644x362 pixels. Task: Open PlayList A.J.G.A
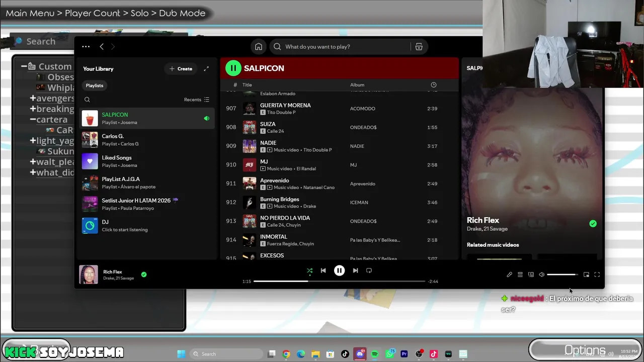147,183
